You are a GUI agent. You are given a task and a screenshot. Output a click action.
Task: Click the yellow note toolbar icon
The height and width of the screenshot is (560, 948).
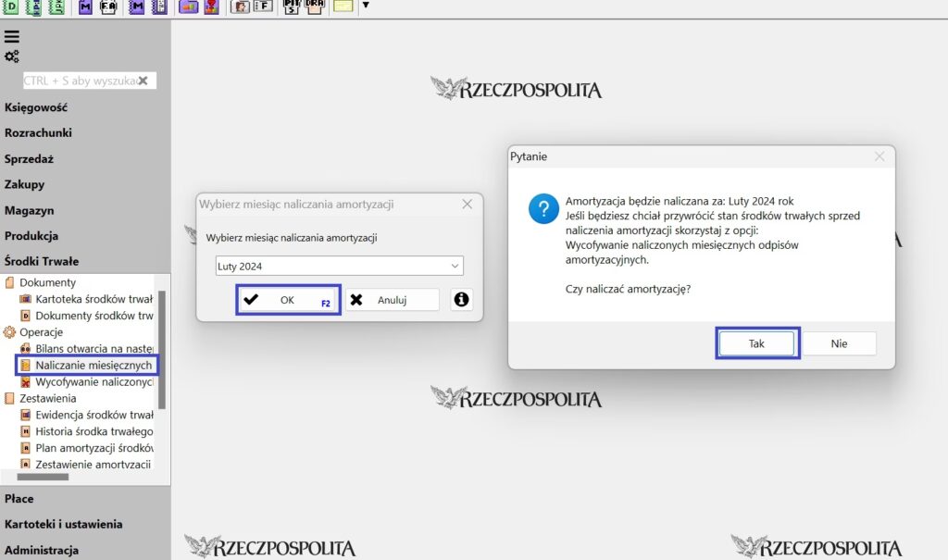343,6
